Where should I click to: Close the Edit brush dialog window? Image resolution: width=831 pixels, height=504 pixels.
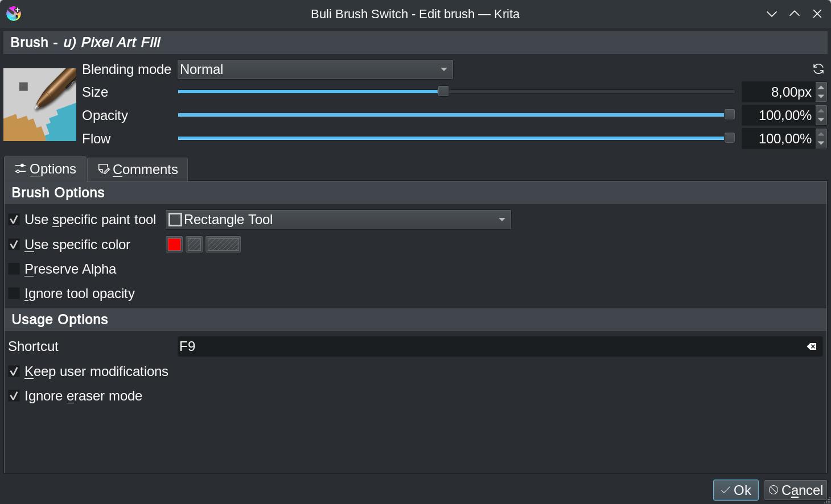tap(817, 14)
